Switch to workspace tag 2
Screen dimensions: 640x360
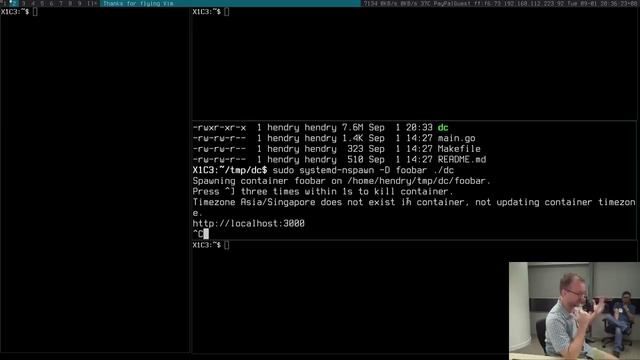coord(13,3)
